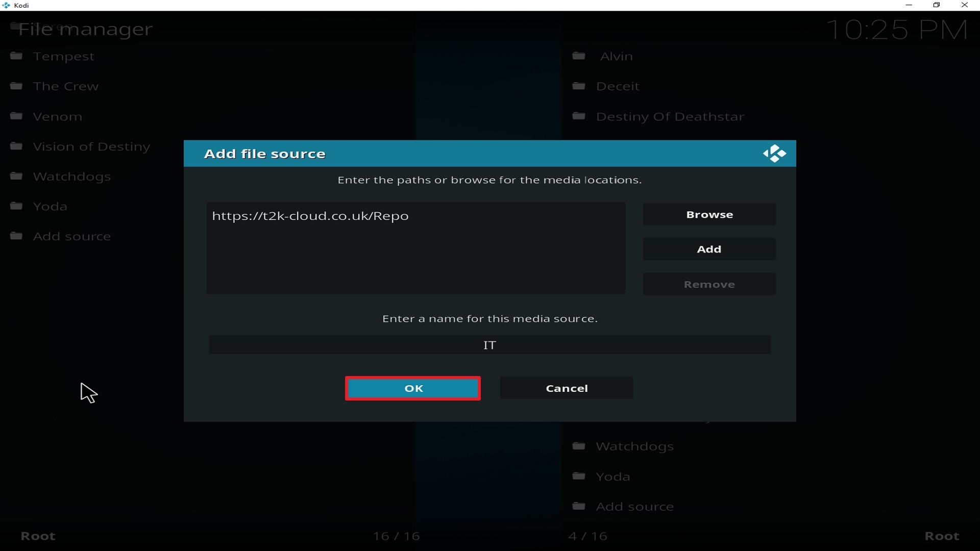The image size is (980, 551).
Task: Edit the media source name field
Action: coord(490,345)
